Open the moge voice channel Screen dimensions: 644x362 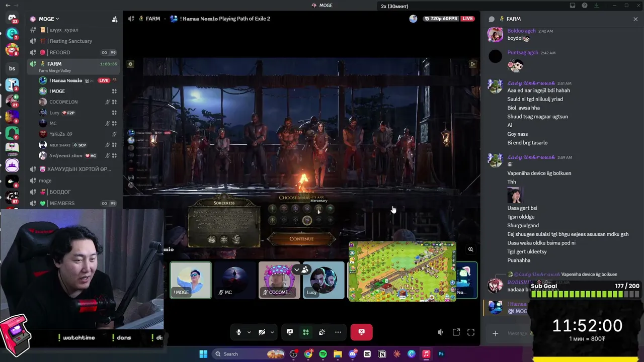coord(72,180)
